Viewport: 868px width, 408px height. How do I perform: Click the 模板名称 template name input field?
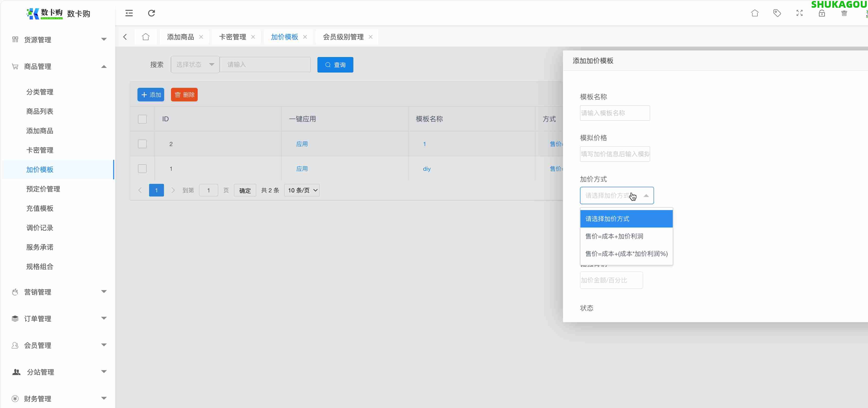click(x=615, y=113)
